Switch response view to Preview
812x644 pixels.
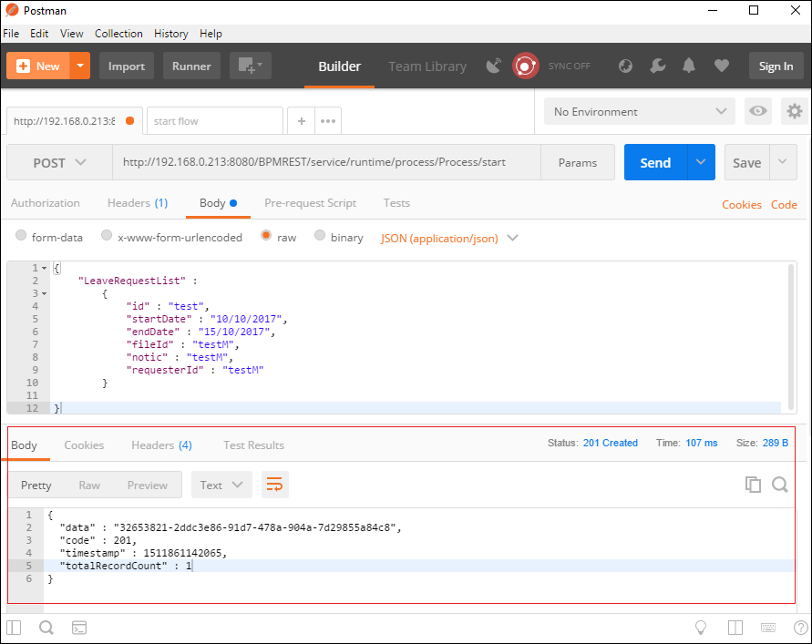pos(148,486)
